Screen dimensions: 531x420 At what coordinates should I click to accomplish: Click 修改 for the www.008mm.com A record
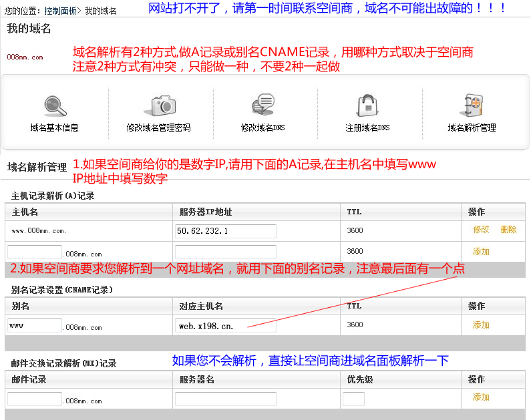tap(481, 230)
